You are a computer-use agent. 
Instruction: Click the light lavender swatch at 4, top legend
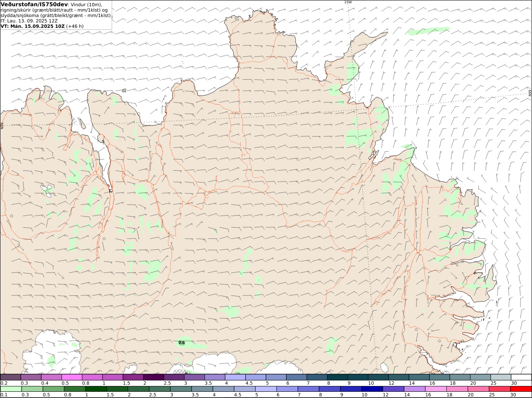(x=235, y=377)
